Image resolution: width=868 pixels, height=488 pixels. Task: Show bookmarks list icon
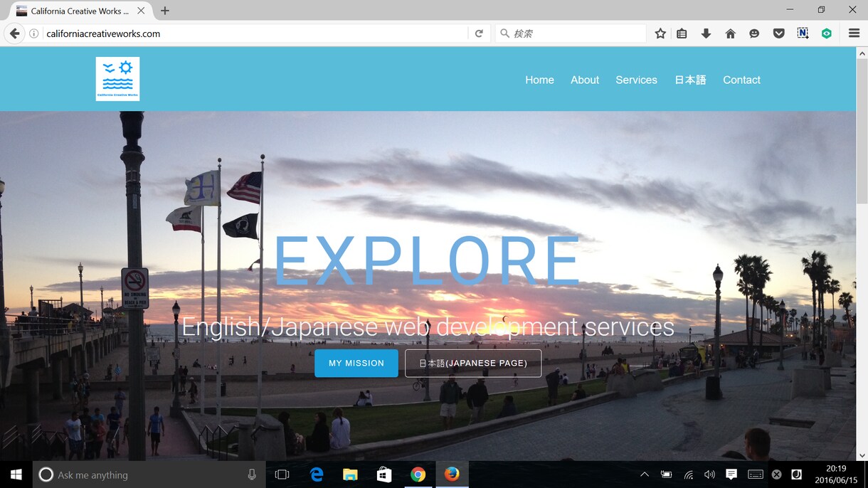tap(682, 33)
